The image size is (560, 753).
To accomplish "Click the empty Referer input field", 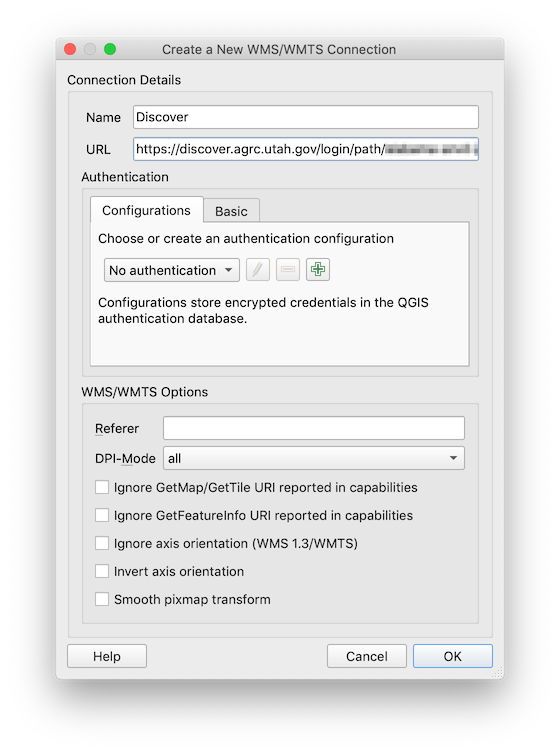I will (314, 428).
